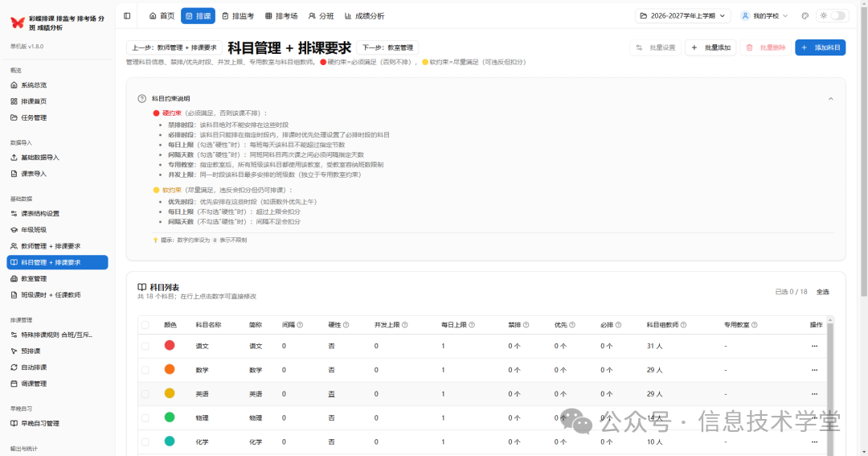Click the 批量删除 button
Image resolution: width=868 pixels, height=456 pixels.
pyautogui.click(x=766, y=47)
